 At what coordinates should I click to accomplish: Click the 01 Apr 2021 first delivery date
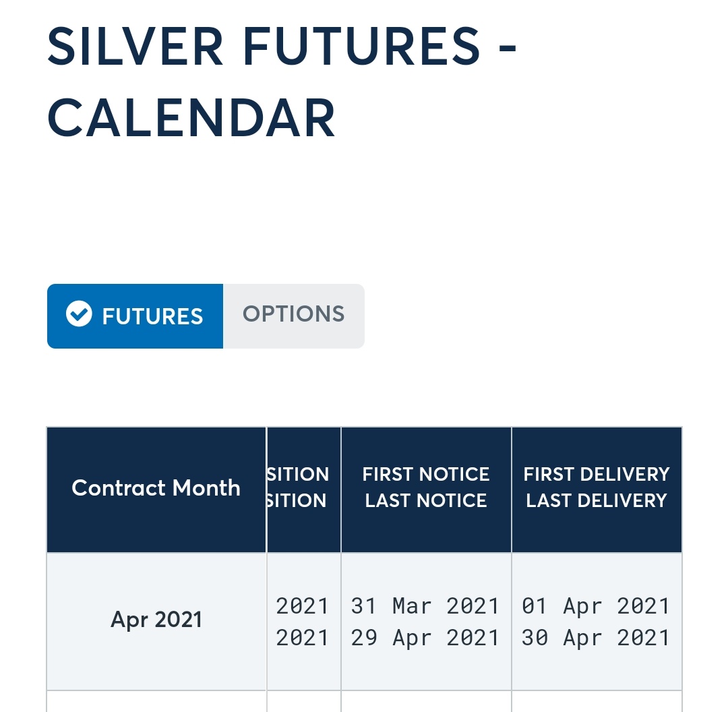596,605
